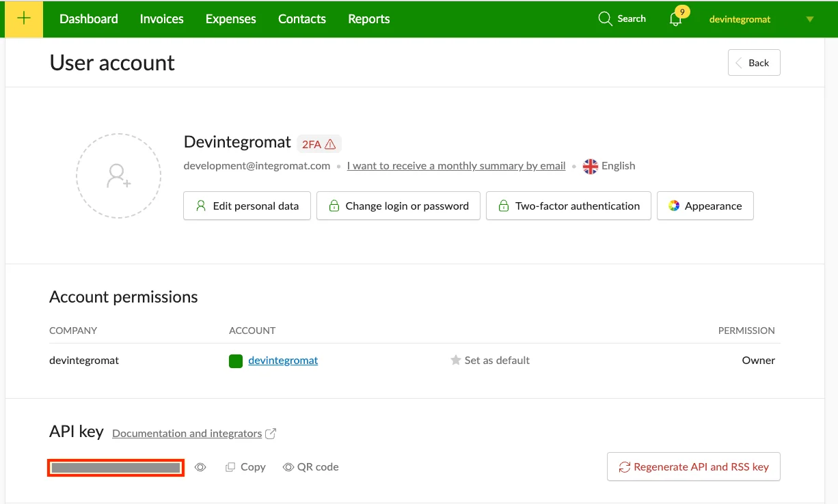Image resolution: width=838 pixels, height=504 pixels.
Task: Set devintegromat as default account
Action: point(490,361)
